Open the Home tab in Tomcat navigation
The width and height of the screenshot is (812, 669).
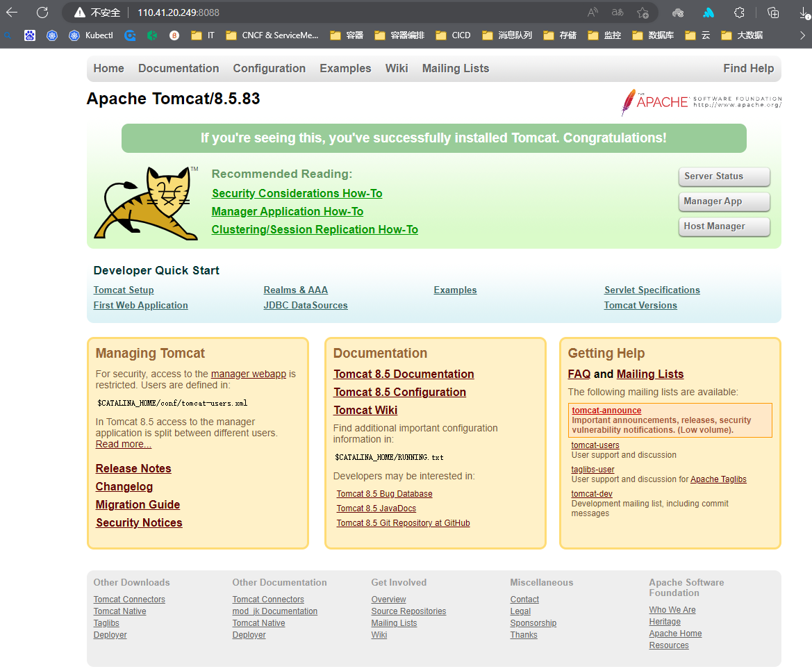[109, 68]
